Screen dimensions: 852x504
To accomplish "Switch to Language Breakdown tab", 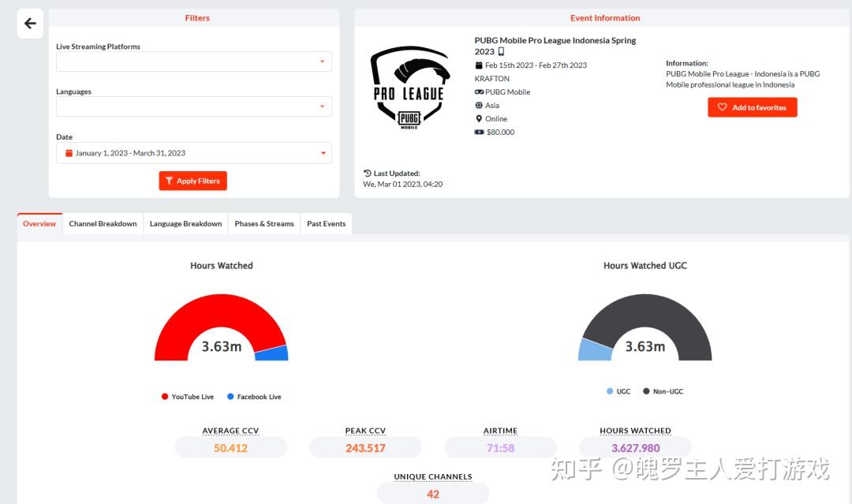I will click(185, 224).
